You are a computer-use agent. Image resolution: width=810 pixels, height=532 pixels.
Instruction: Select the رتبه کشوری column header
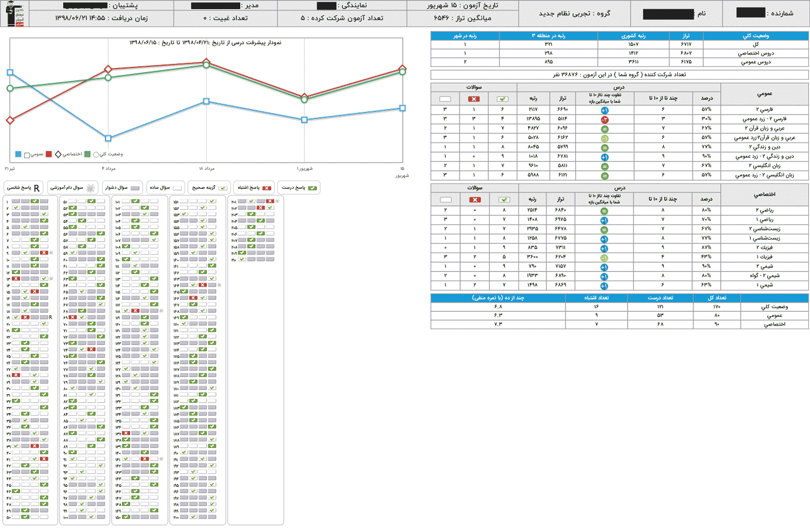click(633, 36)
